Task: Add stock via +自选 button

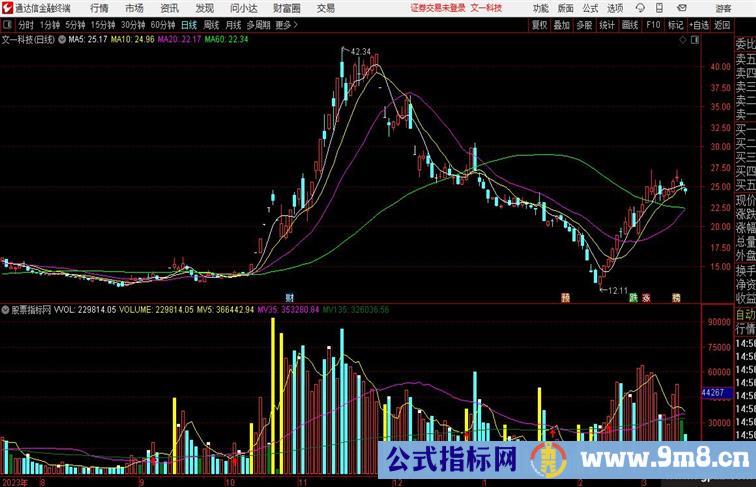Action: click(699, 25)
